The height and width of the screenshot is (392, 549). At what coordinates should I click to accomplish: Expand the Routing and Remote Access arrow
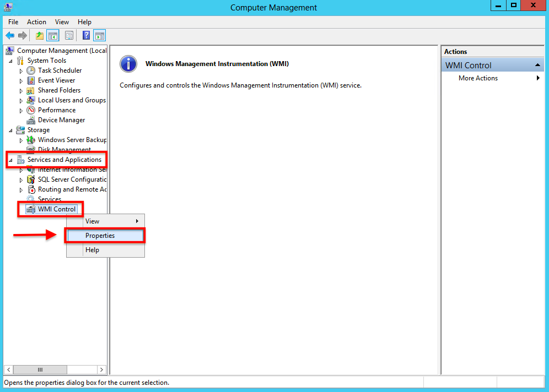coord(21,190)
